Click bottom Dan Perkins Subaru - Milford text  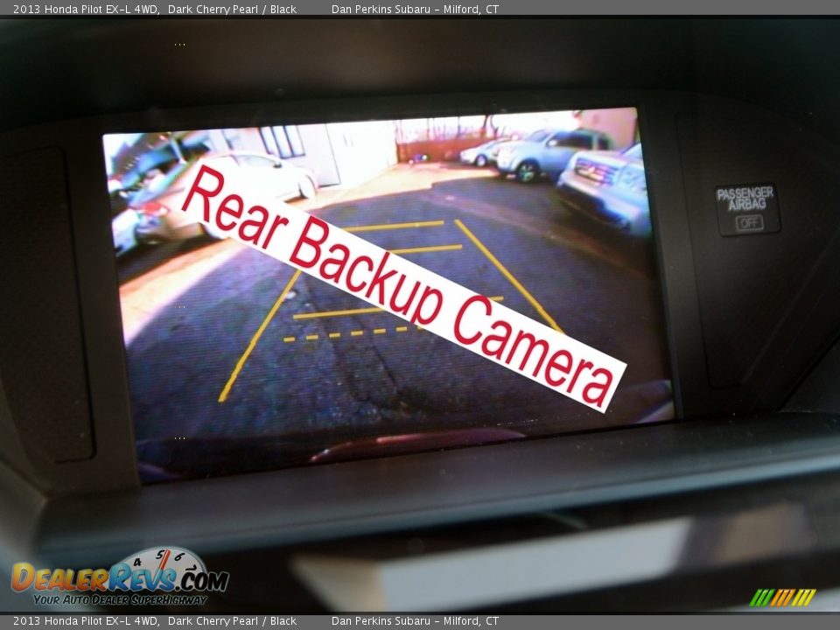[x=415, y=621]
